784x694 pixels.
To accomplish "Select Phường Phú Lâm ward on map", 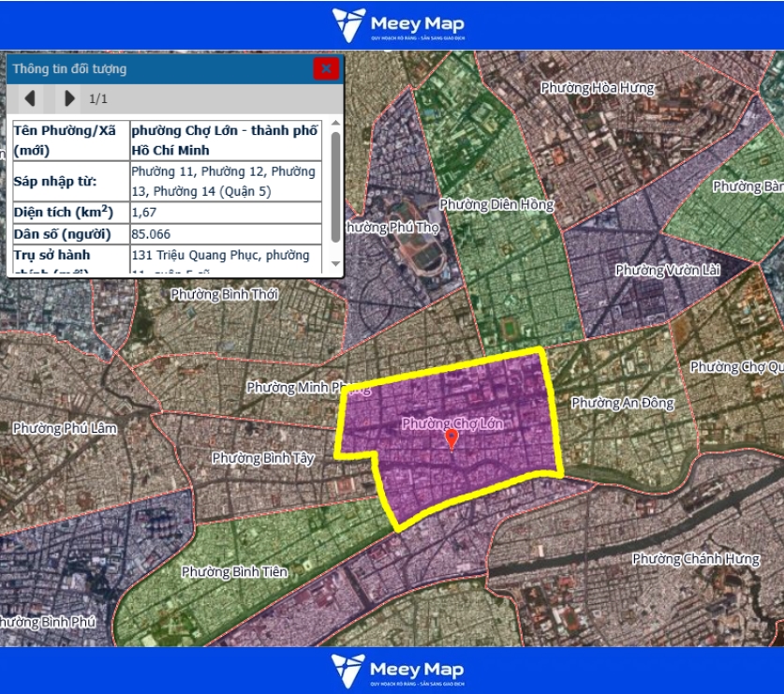I will (x=65, y=428).
